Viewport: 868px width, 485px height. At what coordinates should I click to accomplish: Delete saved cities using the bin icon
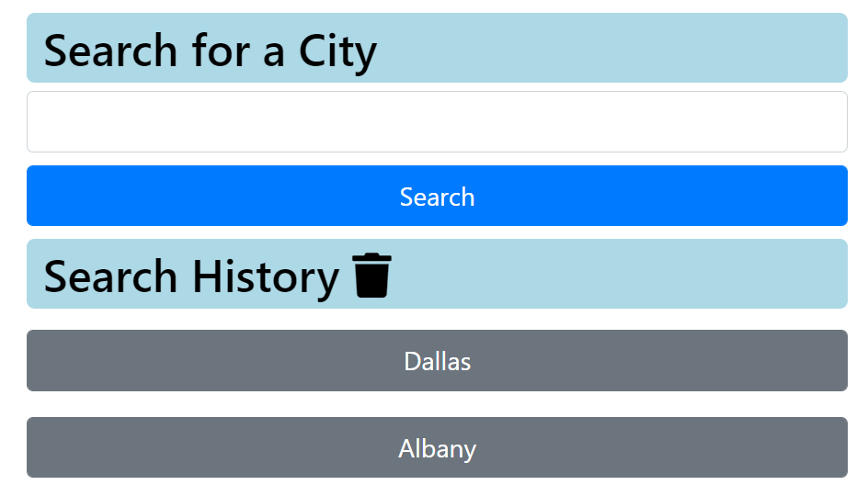(371, 276)
